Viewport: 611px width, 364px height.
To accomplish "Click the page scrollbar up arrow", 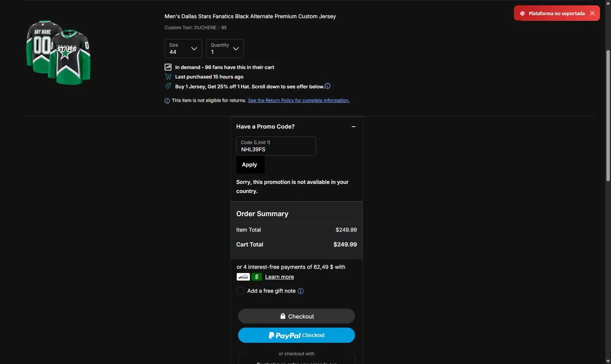I will [x=608, y=3].
